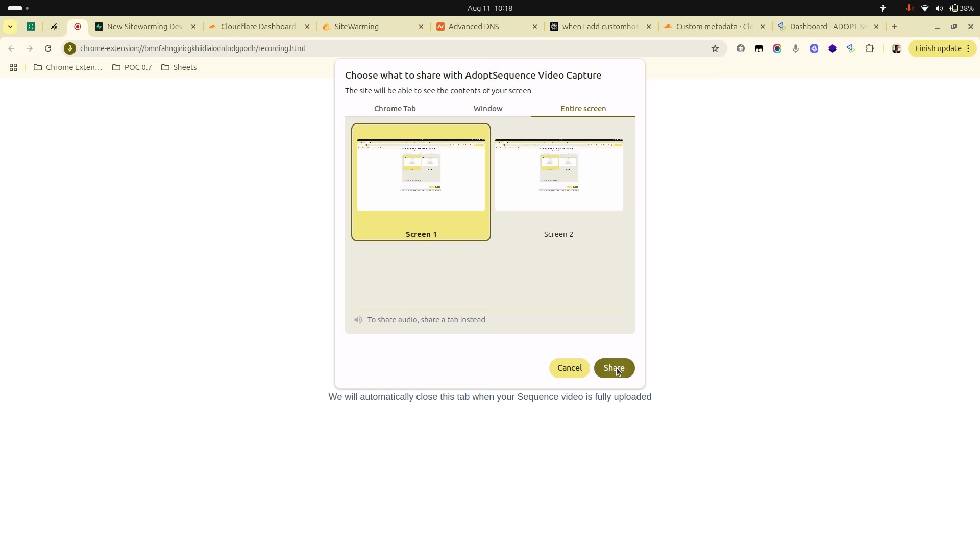Switch to the Window sharing tab
Screen dimensions: 980x551
[x=487, y=109]
